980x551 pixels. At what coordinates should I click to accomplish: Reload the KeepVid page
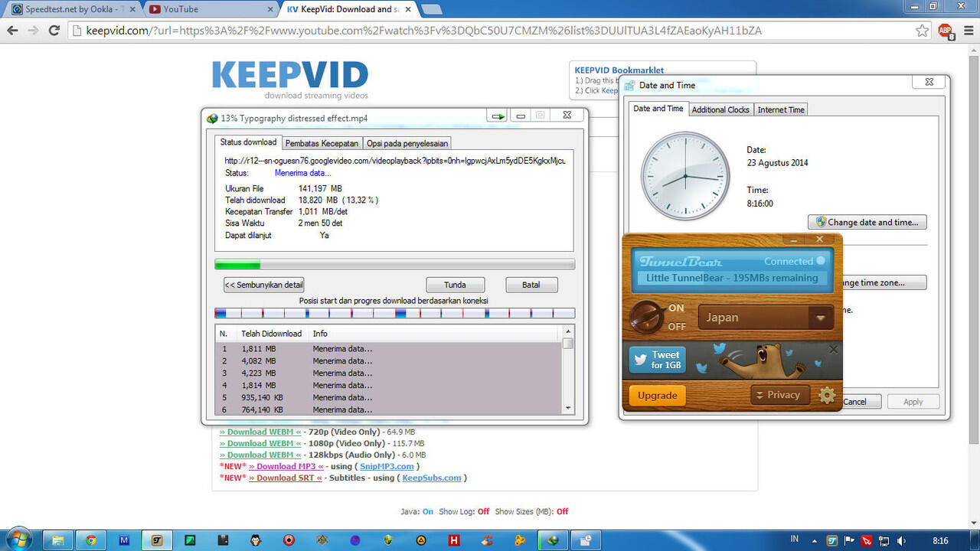54,31
